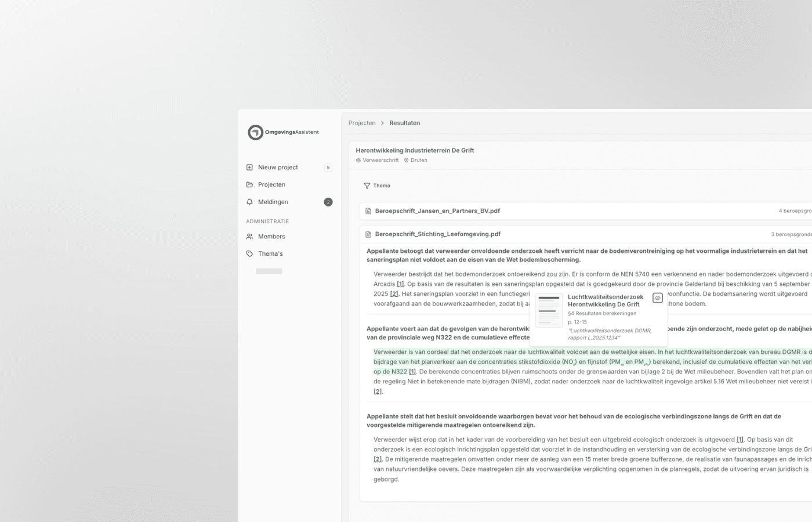Open citation link [1] in the luchtkwaliteit paragraph
This screenshot has height=522, width=812.
[x=412, y=371]
